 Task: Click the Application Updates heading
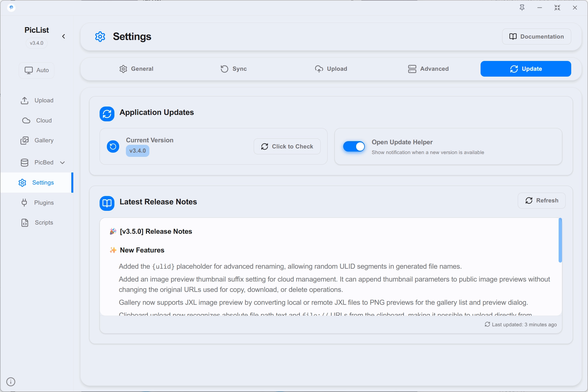point(157,112)
